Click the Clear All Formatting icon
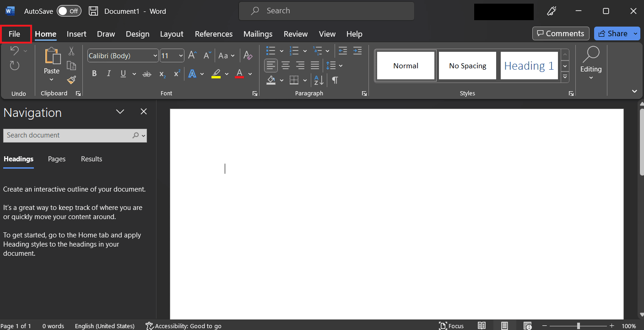The width and height of the screenshot is (644, 330). (248, 55)
